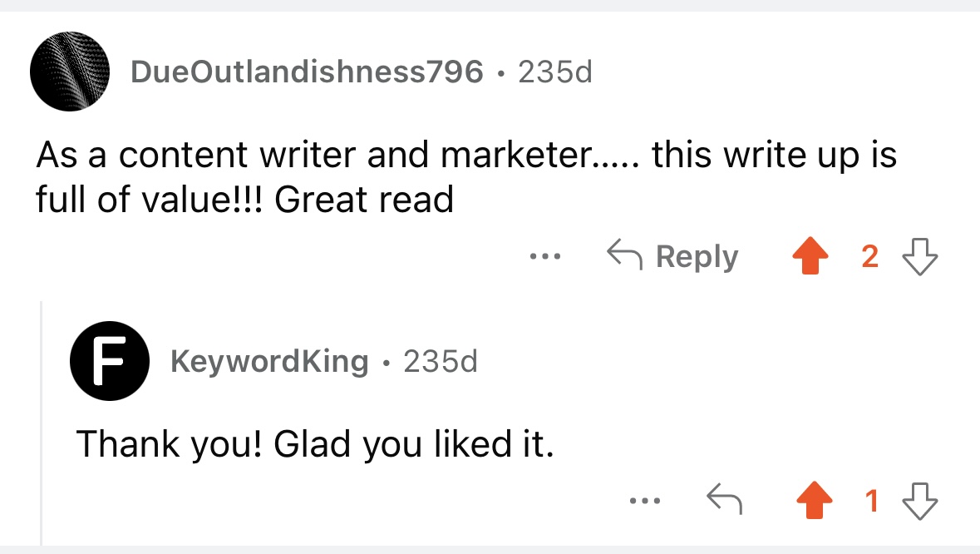
Task: Click the vote score of 1
Action: tap(872, 501)
